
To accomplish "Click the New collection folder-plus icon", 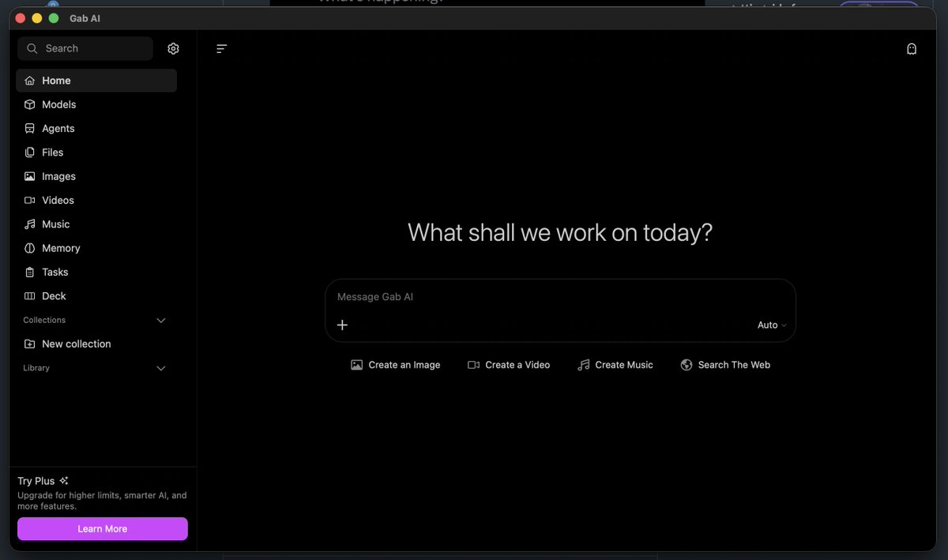I will point(30,344).
